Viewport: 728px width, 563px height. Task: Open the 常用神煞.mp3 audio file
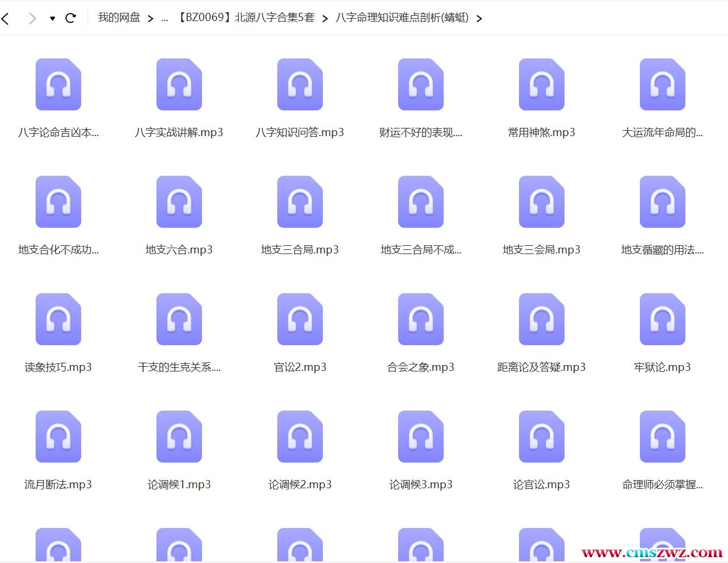(542, 85)
